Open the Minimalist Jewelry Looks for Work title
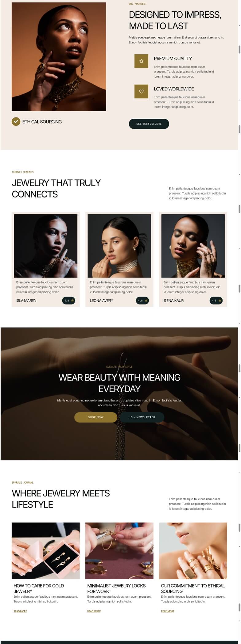 click(x=116, y=588)
